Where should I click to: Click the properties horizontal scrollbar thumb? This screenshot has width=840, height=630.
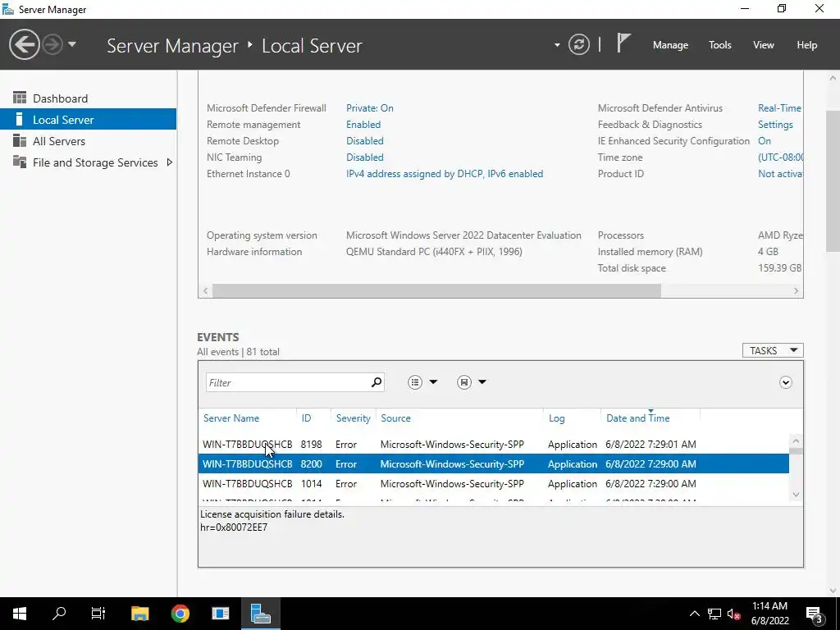[436, 290]
